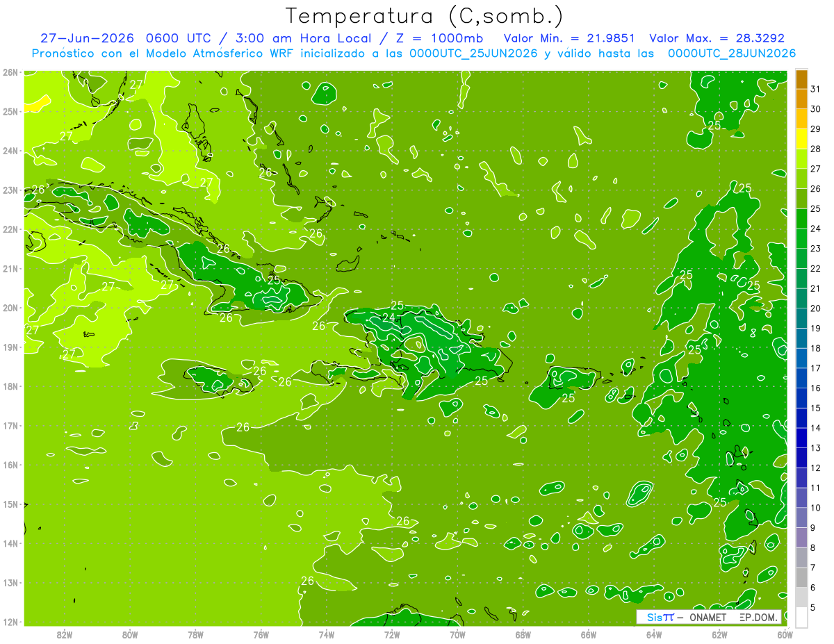Image resolution: width=834 pixels, height=644 pixels.
Task: Click the colorbar label '31'
Action: point(815,90)
